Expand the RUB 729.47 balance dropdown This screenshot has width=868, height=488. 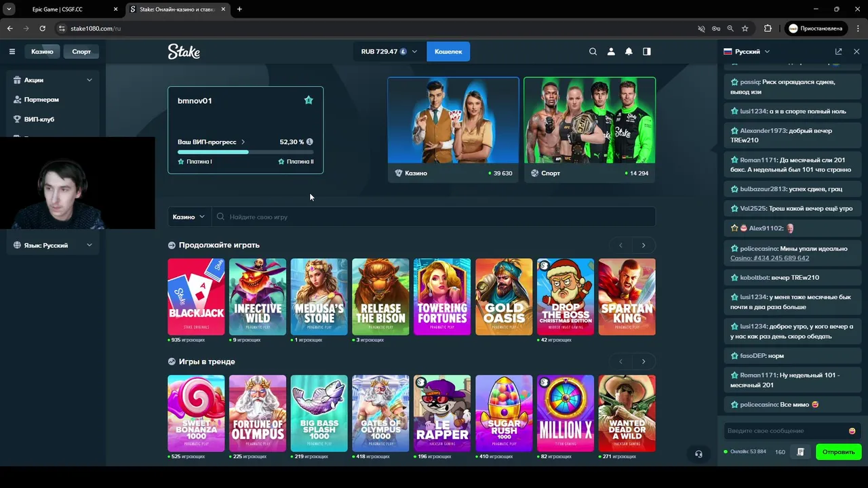tap(389, 52)
